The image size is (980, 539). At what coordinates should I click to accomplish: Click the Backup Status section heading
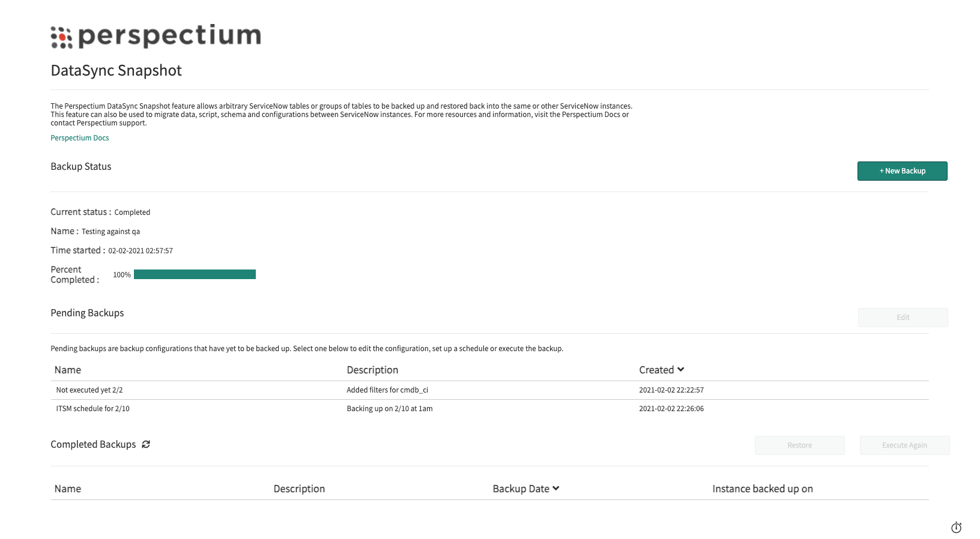(81, 167)
